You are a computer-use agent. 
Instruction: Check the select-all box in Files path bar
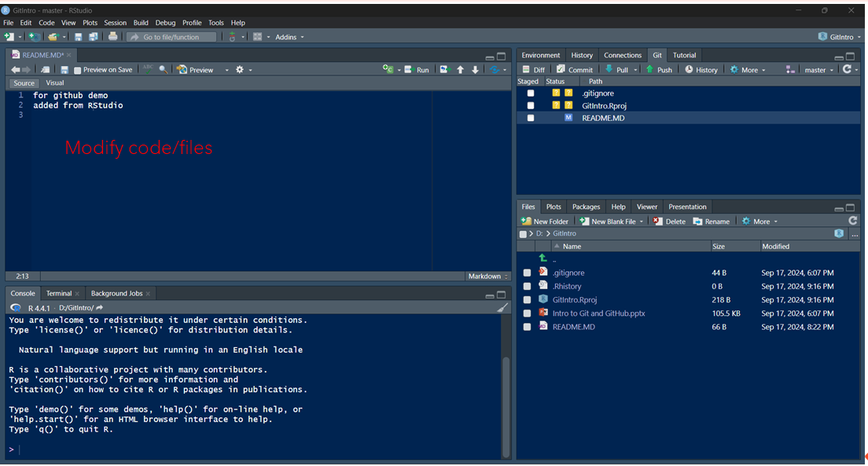523,234
